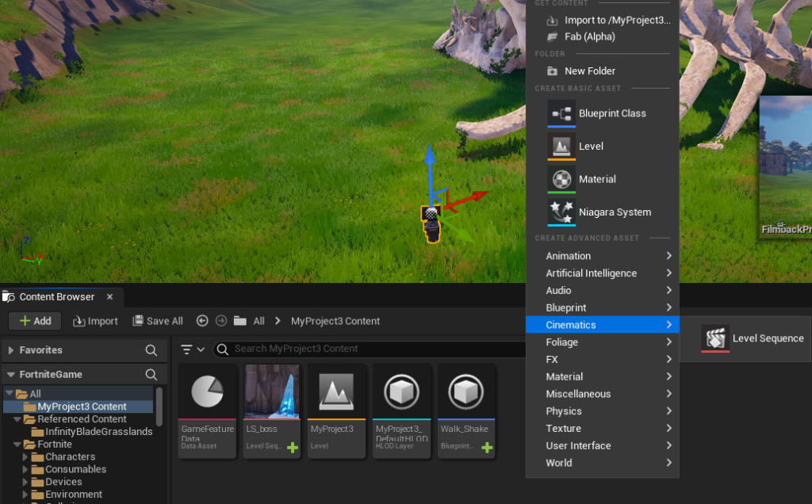The width and height of the screenshot is (812, 504).
Task: Click the search icon in FortniteGame header
Action: 151,374
